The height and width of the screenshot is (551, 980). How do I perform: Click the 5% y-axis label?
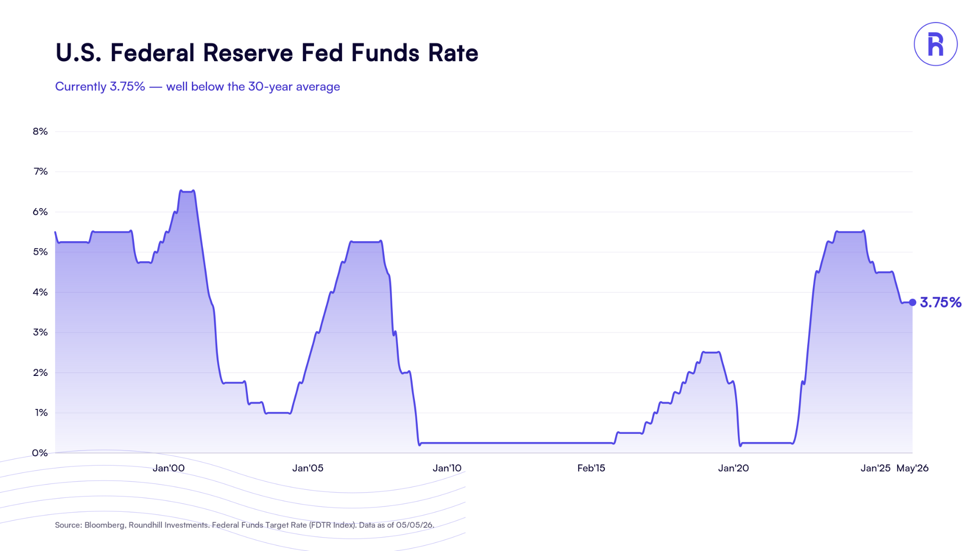(40, 252)
